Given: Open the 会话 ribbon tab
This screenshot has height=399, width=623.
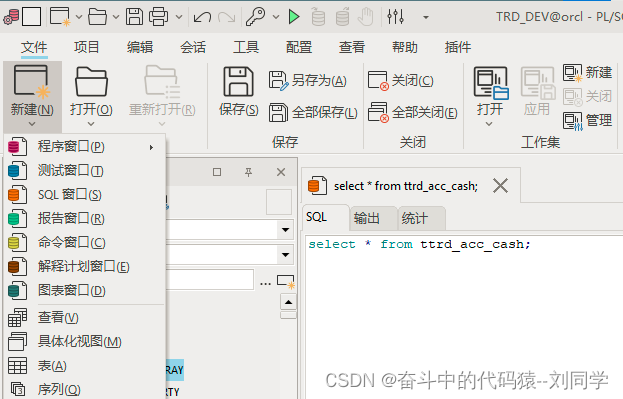Looking at the screenshot, I should [193, 47].
